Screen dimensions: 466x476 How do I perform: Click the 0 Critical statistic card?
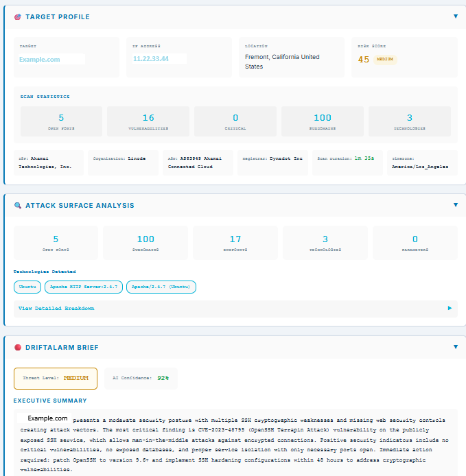(x=235, y=121)
